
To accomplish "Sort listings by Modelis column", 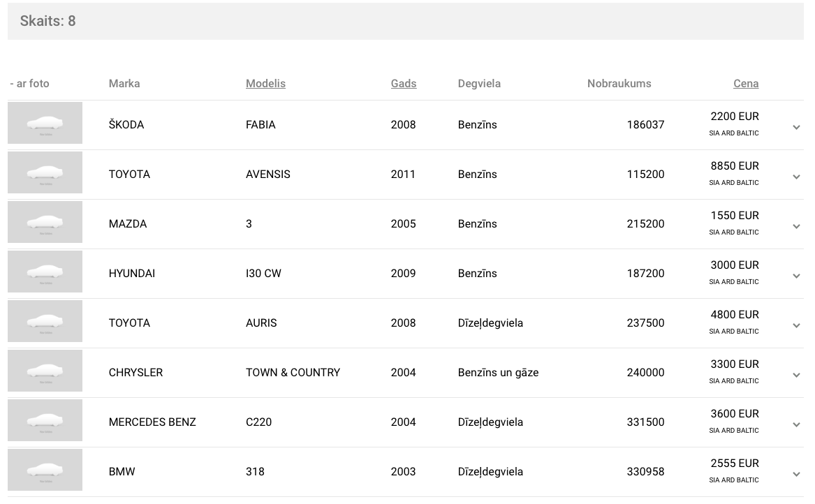I will [x=265, y=84].
